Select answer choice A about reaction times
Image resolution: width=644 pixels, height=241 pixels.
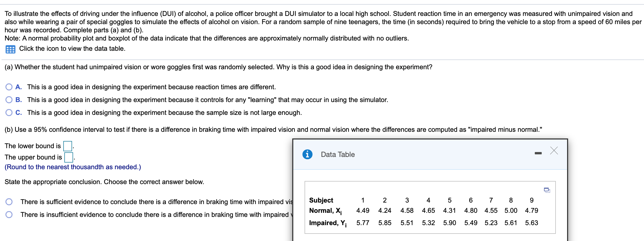[x=9, y=87]
